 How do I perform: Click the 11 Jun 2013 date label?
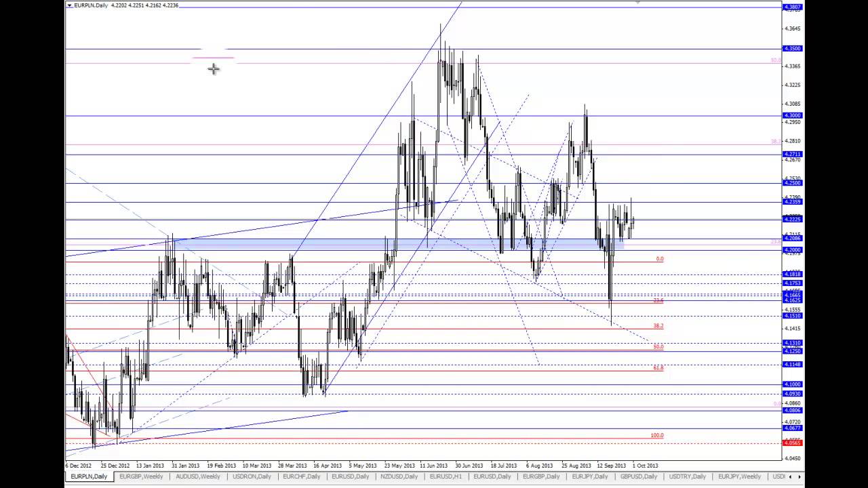click(434, 466)
